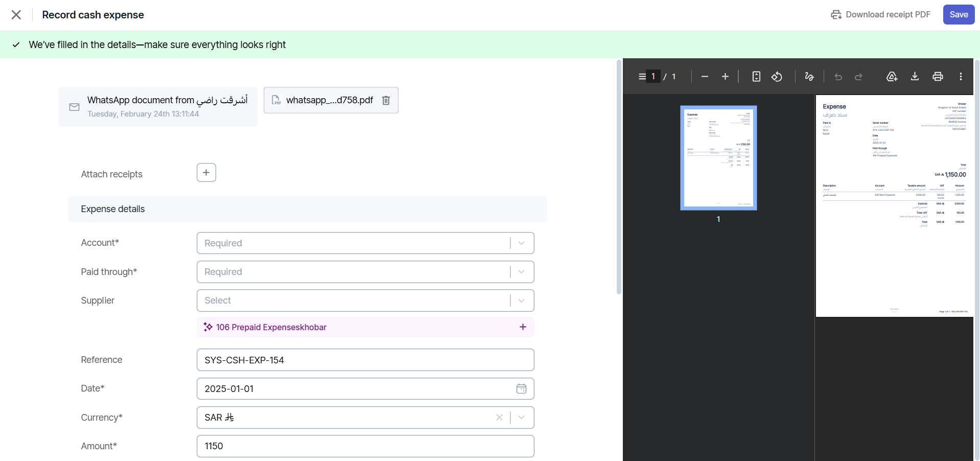
Task: Click the Reference input field
Action: click(365, 360)
